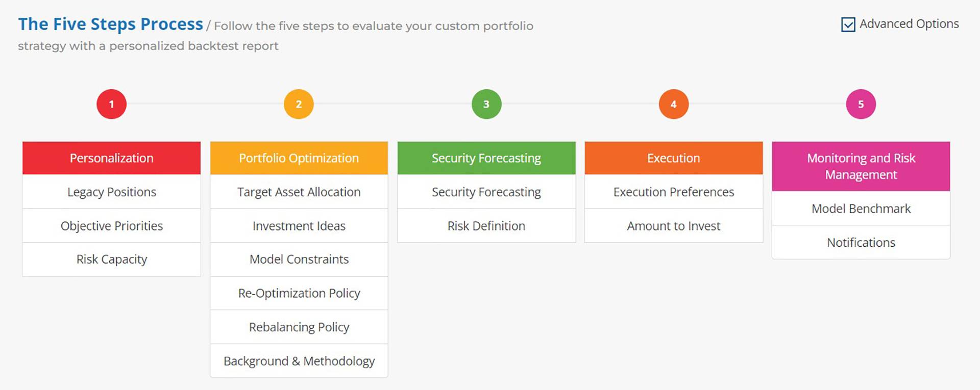Image resolution: width=980 pixels, height=390 pixels.
Task: Go to Objective Priorities
Action: click(x=111, y=226)
